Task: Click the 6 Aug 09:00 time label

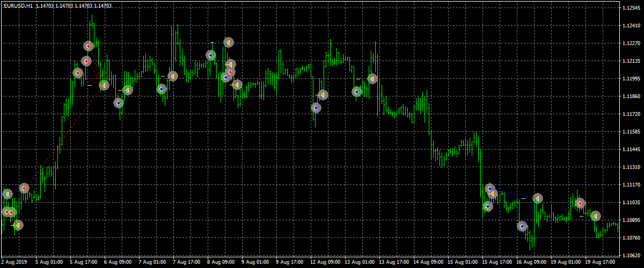Action: [118, 263]
